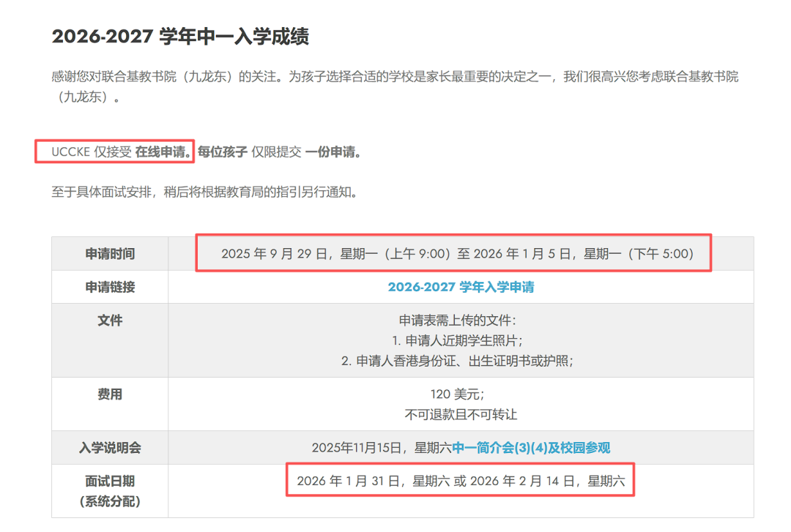Click the 申请链接 row label

coord(110,287)
